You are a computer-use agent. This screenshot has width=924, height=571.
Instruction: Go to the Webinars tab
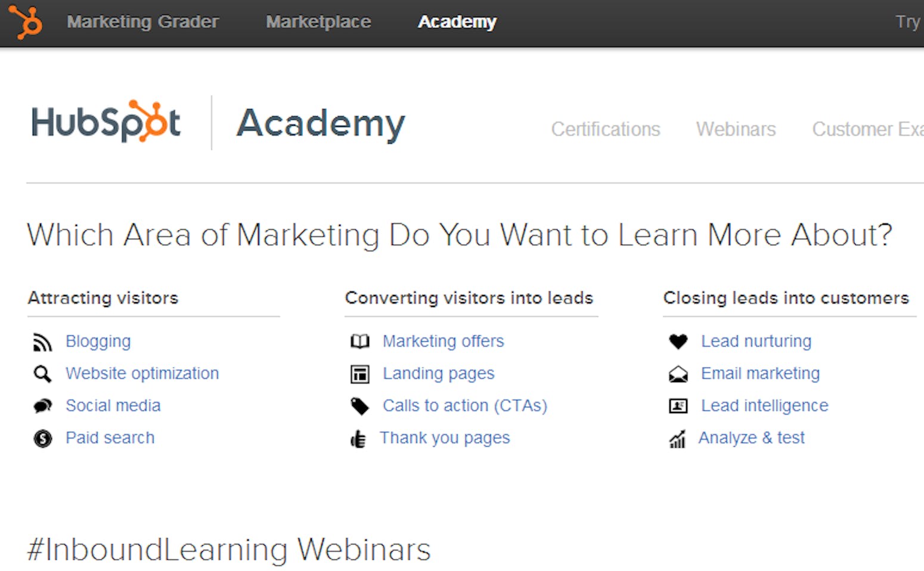coord(736,129)
